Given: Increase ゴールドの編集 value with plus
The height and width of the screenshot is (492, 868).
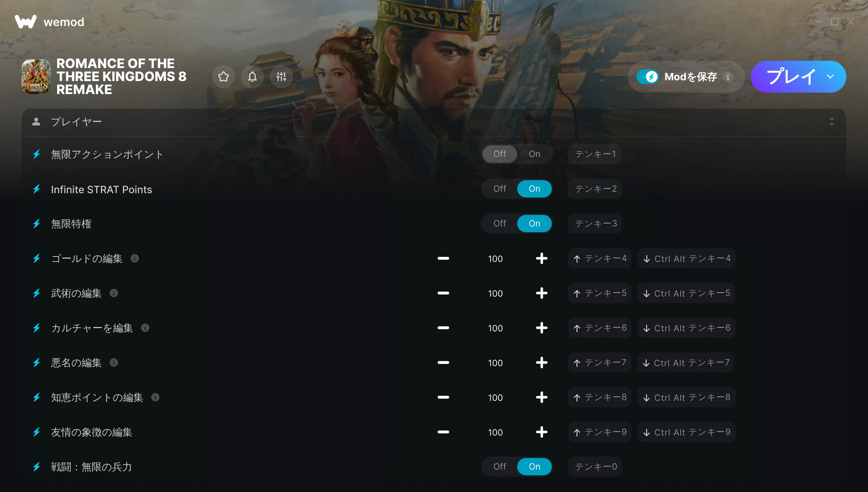Looking at the screenshot, I should click(542, 258).
